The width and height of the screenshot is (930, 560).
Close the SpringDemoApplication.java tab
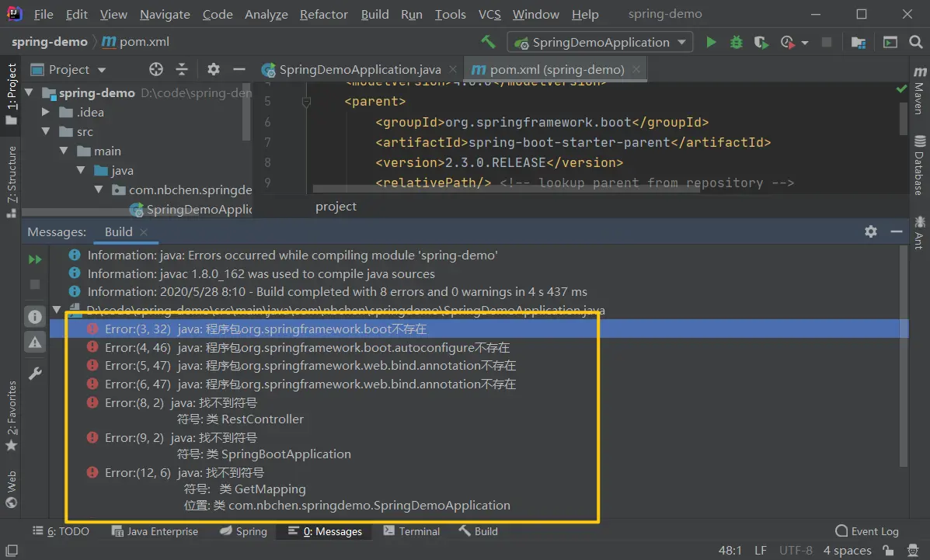click(453, 69)
